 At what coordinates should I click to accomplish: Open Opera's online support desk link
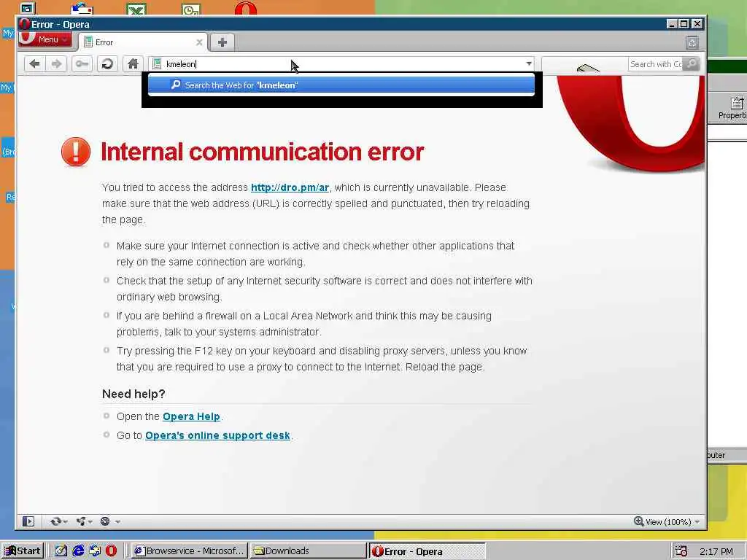click(217, 436)
